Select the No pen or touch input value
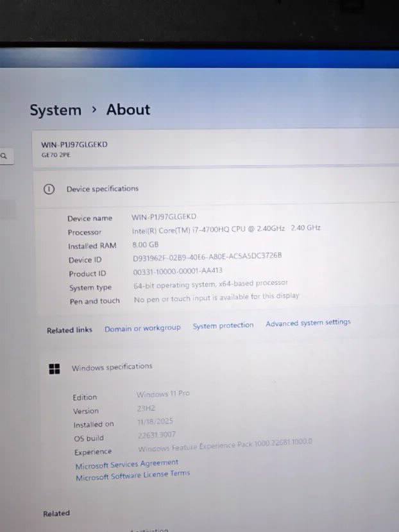 [x=216, y=298]
